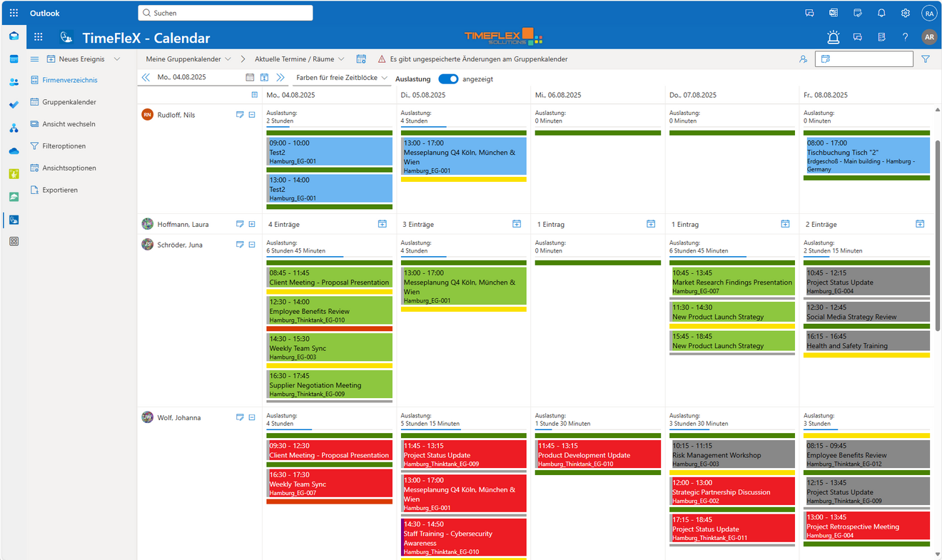The height and width of the screenshot is (560, 942).
Task: Click the 'Fr., 08.08.2025' column header
Action: (x=826, y=95)
